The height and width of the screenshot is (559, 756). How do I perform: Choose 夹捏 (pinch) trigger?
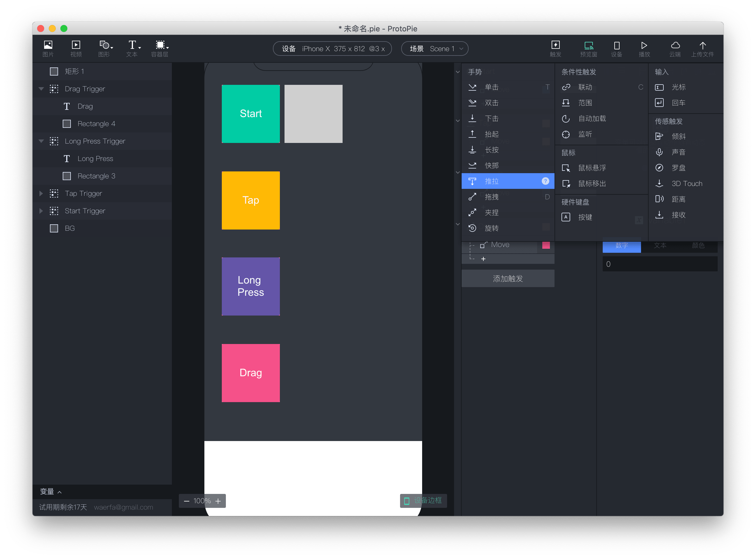coord(508,213)
